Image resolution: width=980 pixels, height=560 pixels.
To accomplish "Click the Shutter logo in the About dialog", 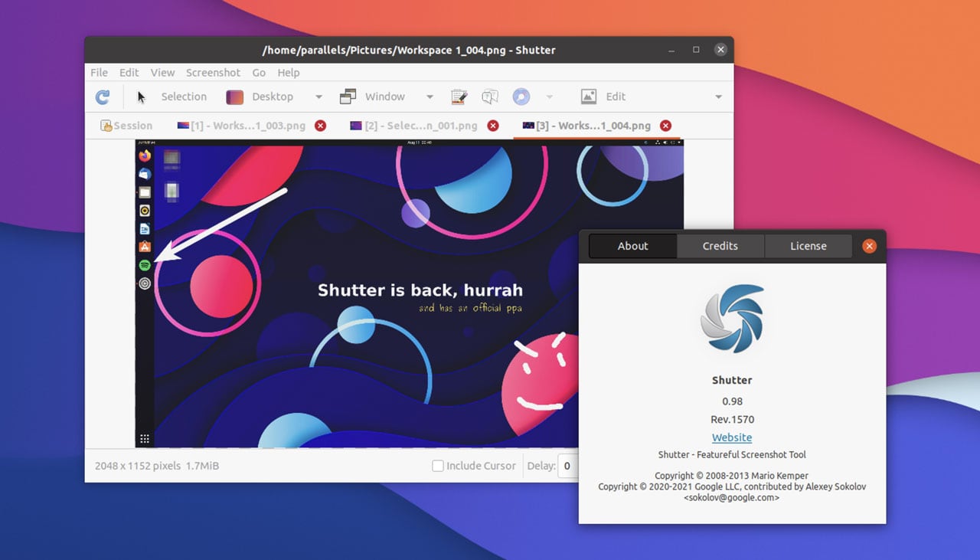I will tap(733, 318).
